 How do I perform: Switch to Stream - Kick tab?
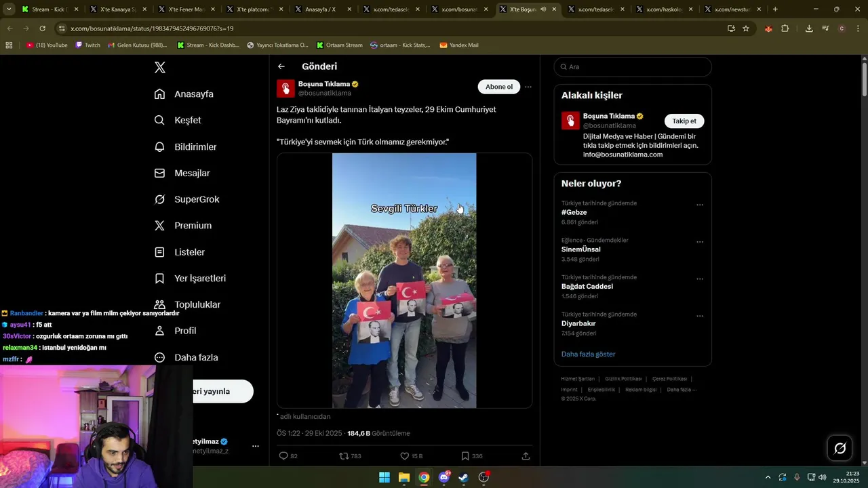point(50,9)
